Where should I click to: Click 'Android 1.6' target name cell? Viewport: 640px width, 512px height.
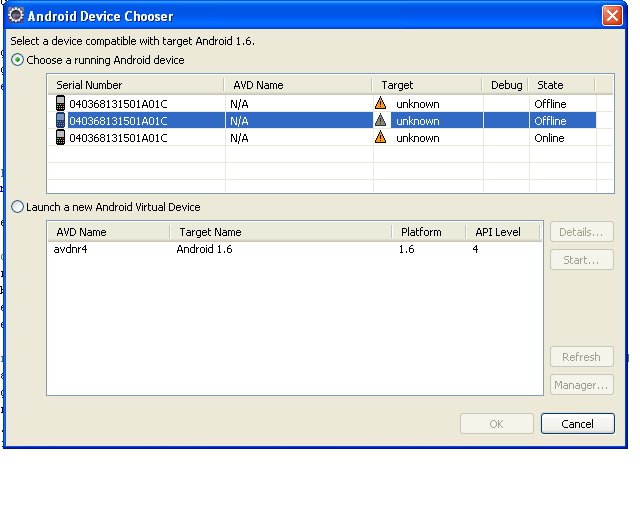pyautogui.click(x=204, y=249)
